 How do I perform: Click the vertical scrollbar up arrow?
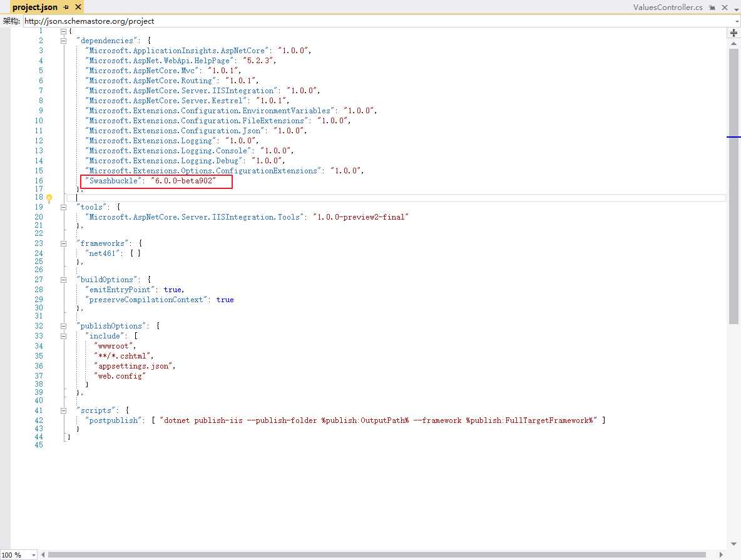point(733,43)
